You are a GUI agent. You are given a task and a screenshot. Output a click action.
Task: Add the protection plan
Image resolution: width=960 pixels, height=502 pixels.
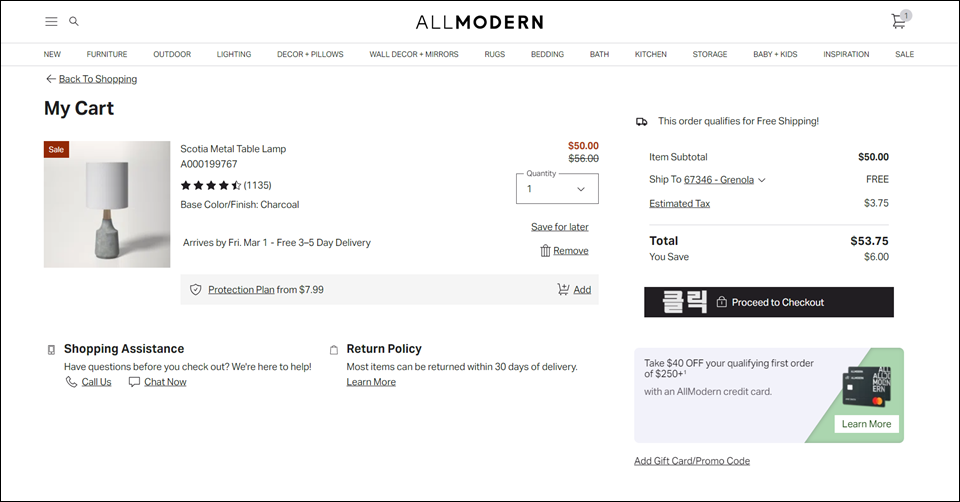coord(582,290)
